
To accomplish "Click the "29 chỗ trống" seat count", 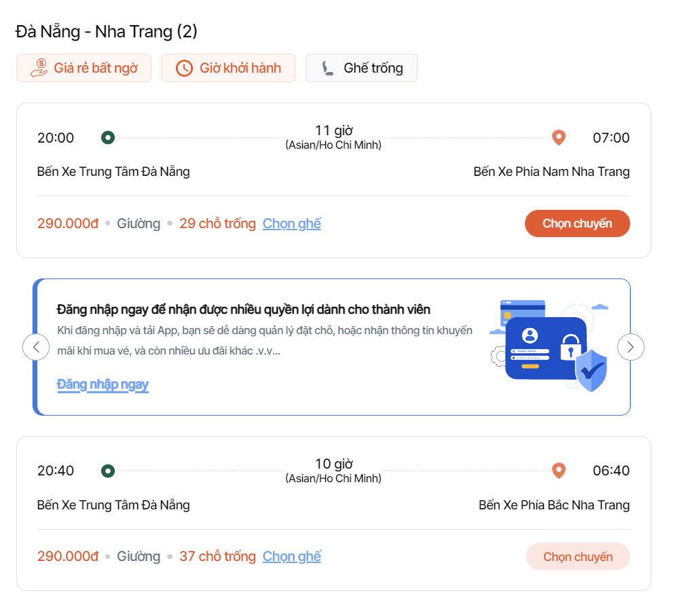I will tap(217, 223).
